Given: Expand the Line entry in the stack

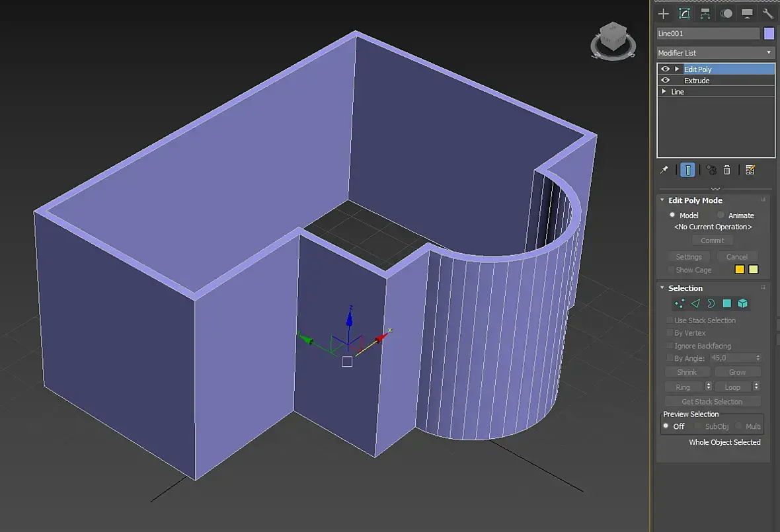Looking at the screenshot, I should click(664, 91).
